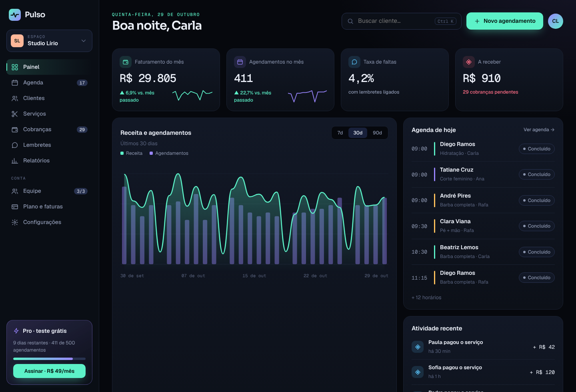The height and width of the screenshot is (392, 576).
Task: Click the Serviços scissors icon
Action: point(15,114)
